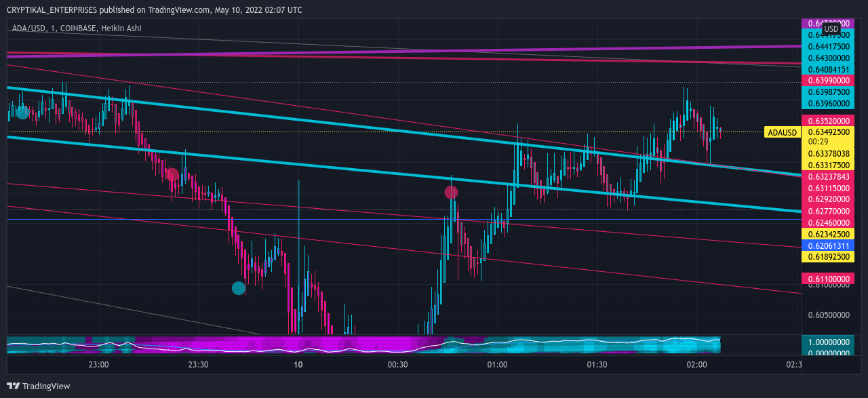868x398 pixels.
Task: Click the CRYPTIKAL_ENTERPRISES published header text
Action: coord(153,9)
